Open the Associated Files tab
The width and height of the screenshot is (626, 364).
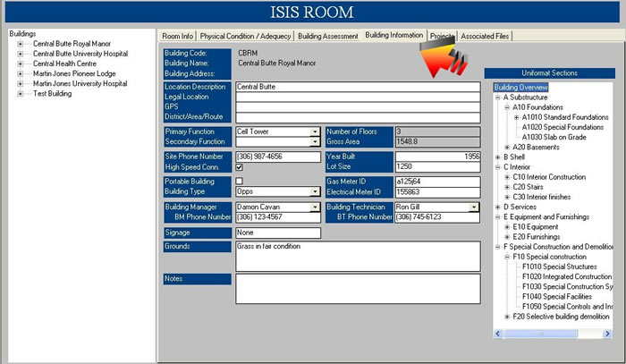485,36
